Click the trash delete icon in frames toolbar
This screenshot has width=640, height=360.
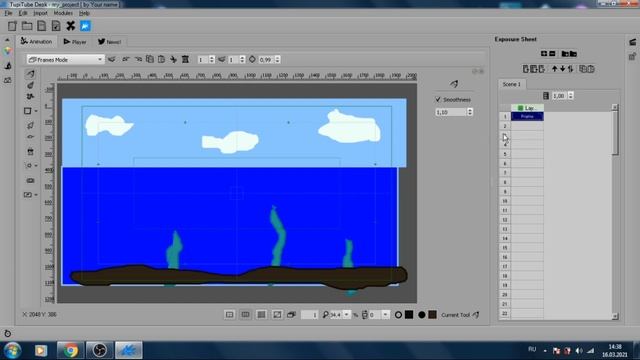[x=185, y=60]
